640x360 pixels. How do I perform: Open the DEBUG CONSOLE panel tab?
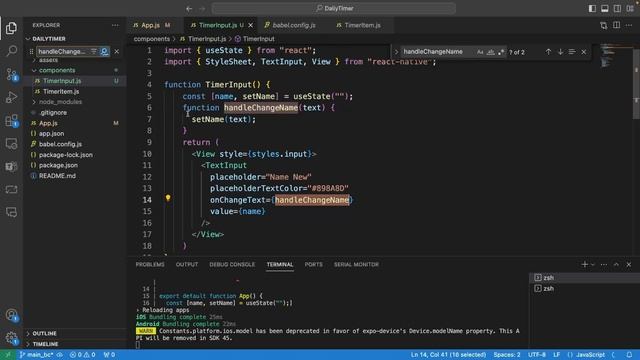tap(232, 264)
